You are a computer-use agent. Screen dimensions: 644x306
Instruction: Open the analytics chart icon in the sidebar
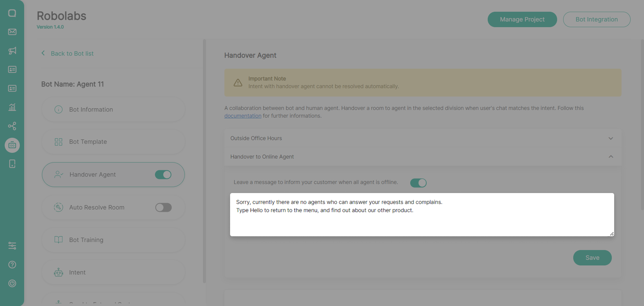click(12, 107)
